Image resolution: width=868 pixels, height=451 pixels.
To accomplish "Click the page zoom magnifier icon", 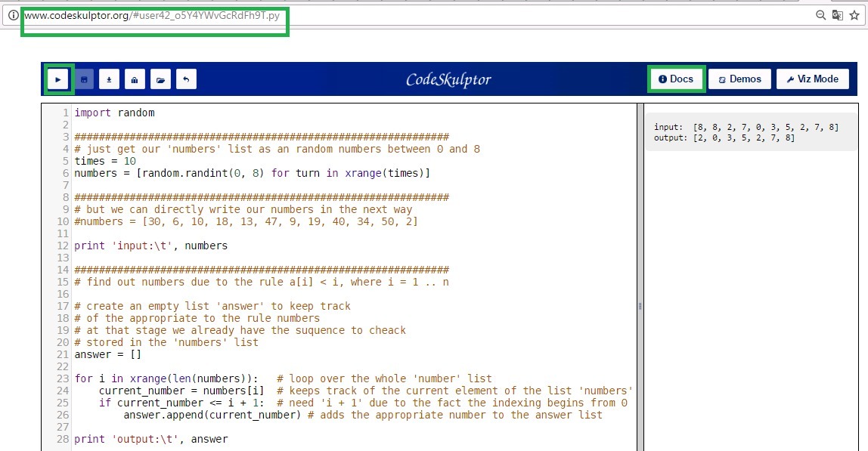I will pos(821,15).
